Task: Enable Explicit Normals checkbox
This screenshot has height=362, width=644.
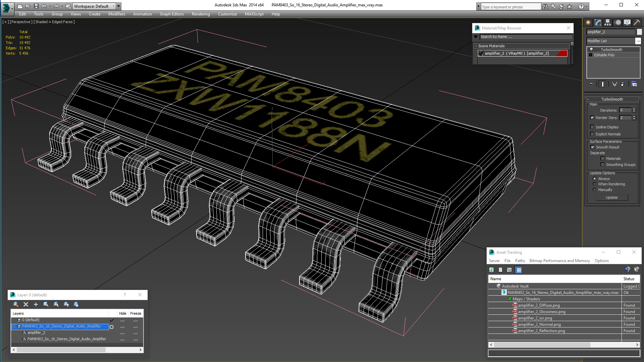Action: 592,134
